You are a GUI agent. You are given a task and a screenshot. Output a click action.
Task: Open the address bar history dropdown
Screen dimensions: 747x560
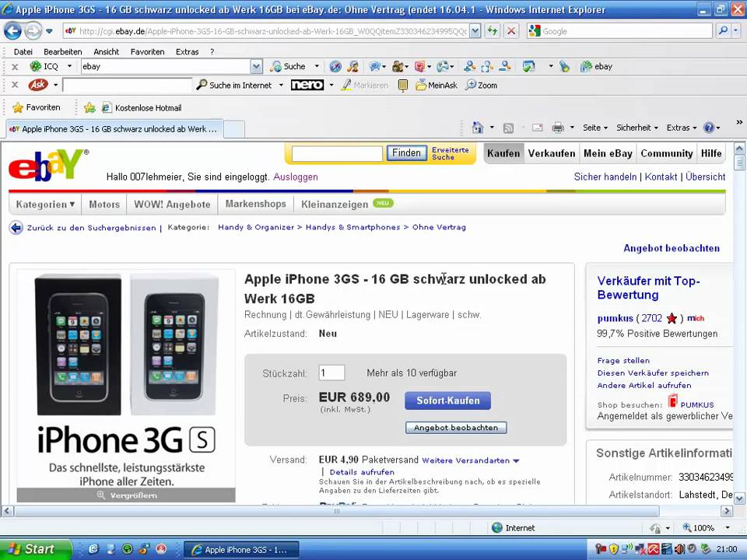[x=475, y=31]
